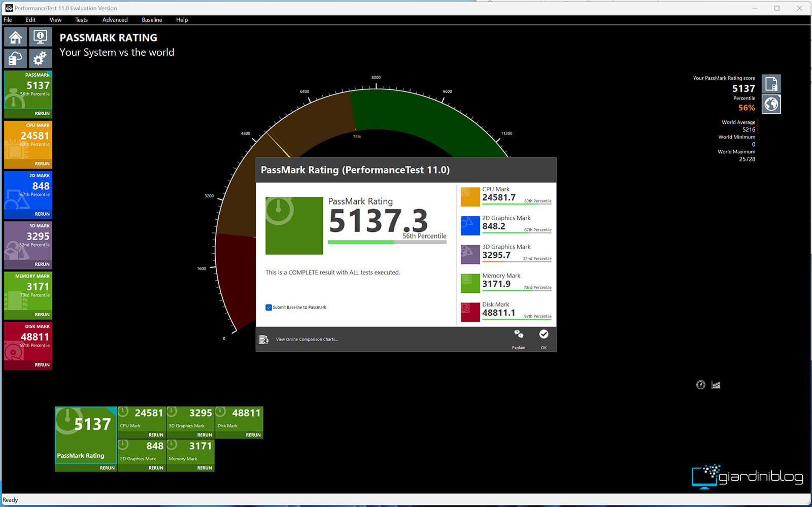Click the PerformanceTest app icon in title bar

click(9, 8)
